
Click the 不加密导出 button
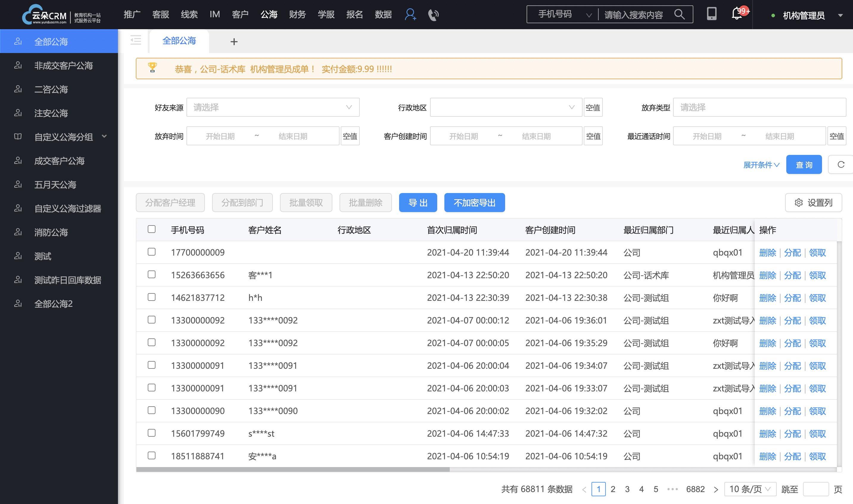pos(474,202)
